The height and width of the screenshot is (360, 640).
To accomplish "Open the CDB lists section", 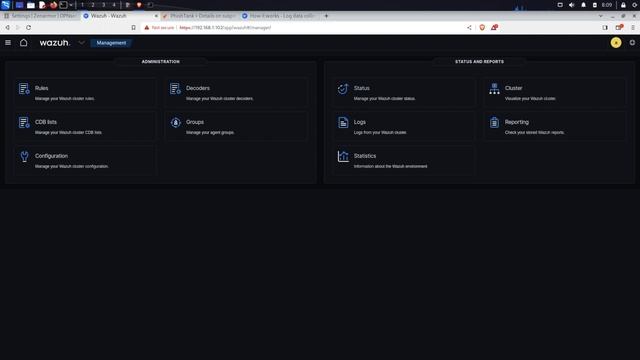I will point(46,122).
